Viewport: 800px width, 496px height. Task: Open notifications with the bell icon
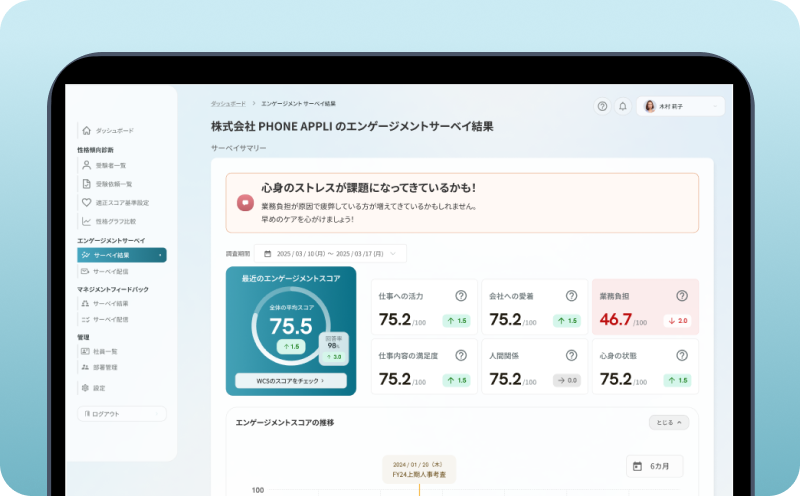coord(622,106)
